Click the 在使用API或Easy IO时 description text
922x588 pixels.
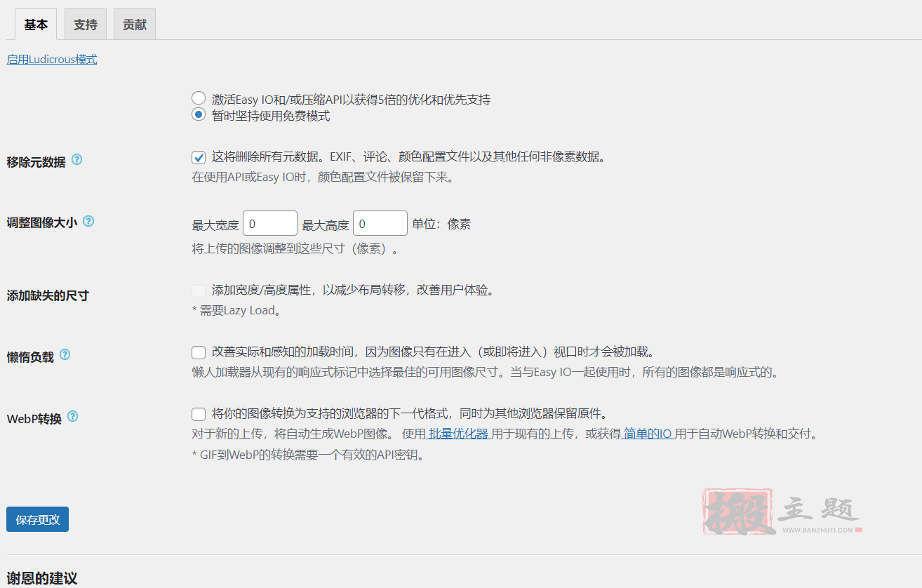click(323, 177)
